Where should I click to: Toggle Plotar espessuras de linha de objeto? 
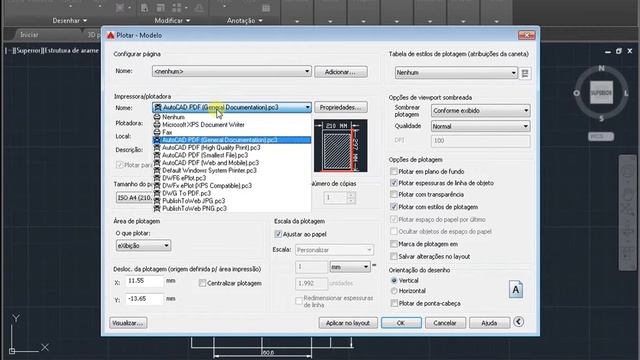tap(394, 183)
